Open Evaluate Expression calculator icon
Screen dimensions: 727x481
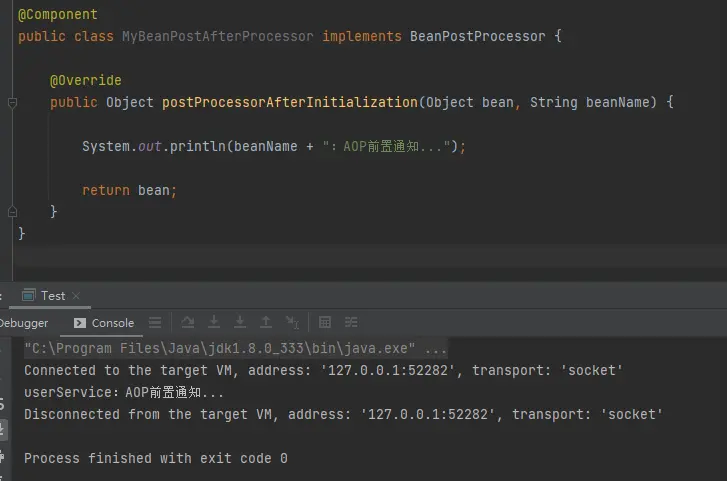click(325, 323)
